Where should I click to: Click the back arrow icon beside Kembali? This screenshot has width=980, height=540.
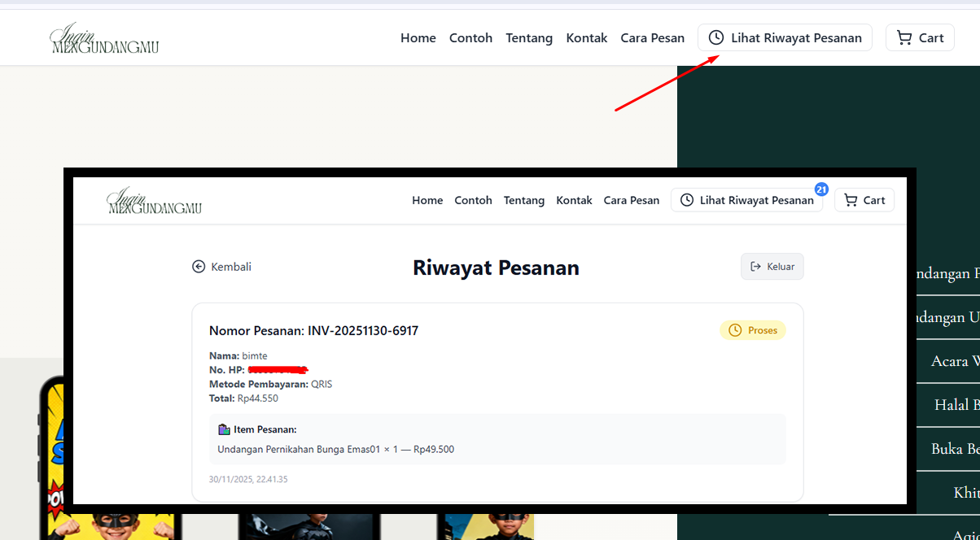[x=199, y=267]
